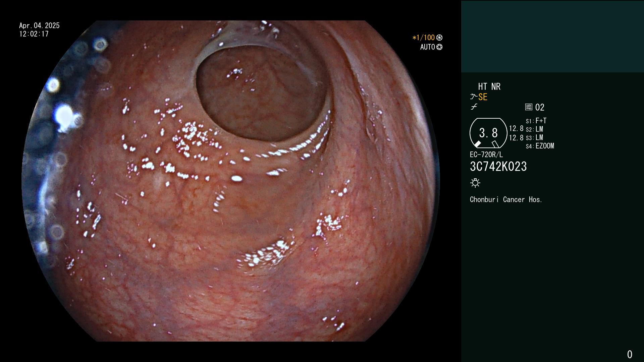Click the *1/100 shutter speed value
644x362 pixels.
click(x=424, y=38)
